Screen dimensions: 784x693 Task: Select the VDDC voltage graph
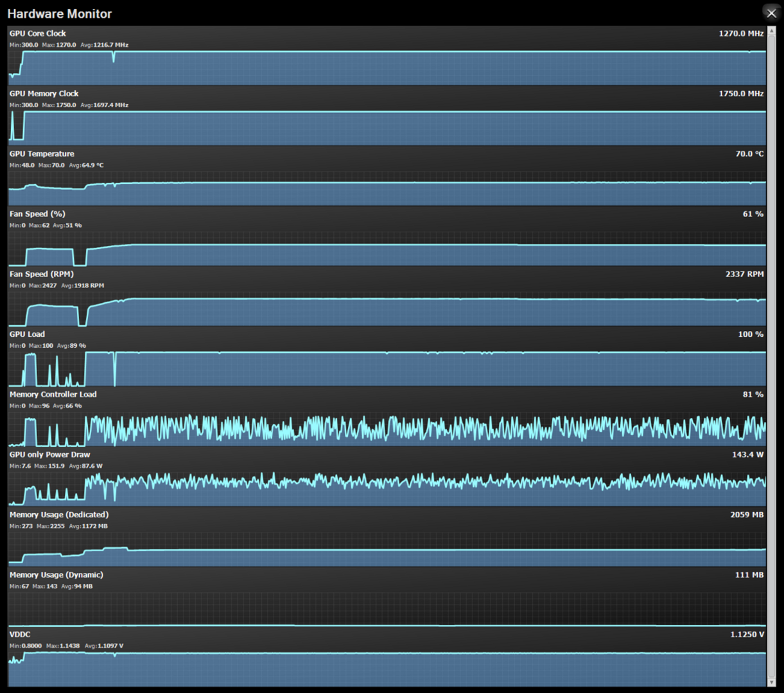click(x=387, y=669)
